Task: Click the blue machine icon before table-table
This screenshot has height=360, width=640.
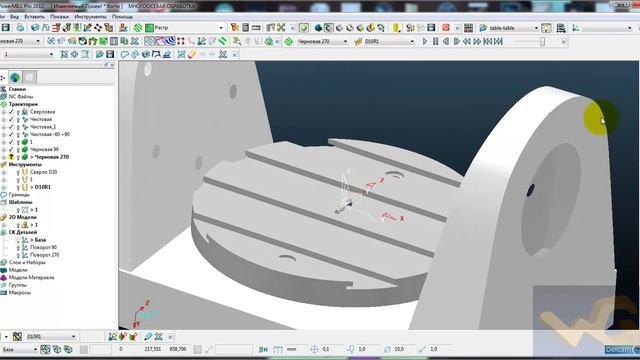Action: (483, 28)
